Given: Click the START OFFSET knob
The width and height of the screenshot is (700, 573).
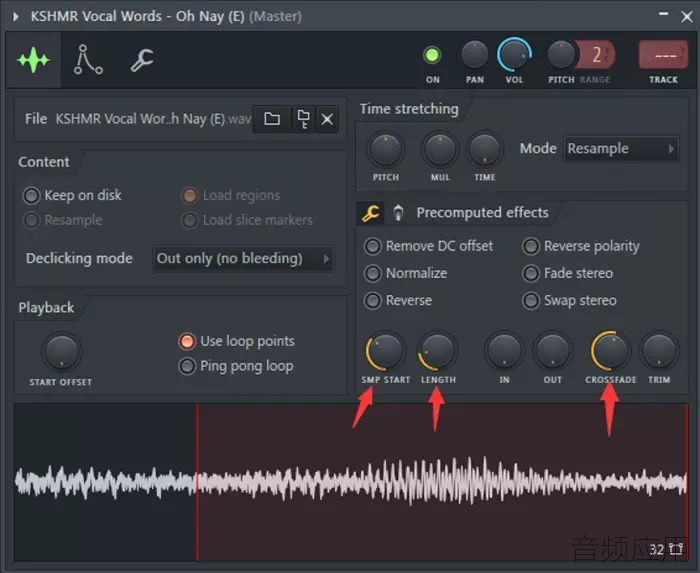Looking at the screenshot, I should pyautogui.click(x=62, y=351).
